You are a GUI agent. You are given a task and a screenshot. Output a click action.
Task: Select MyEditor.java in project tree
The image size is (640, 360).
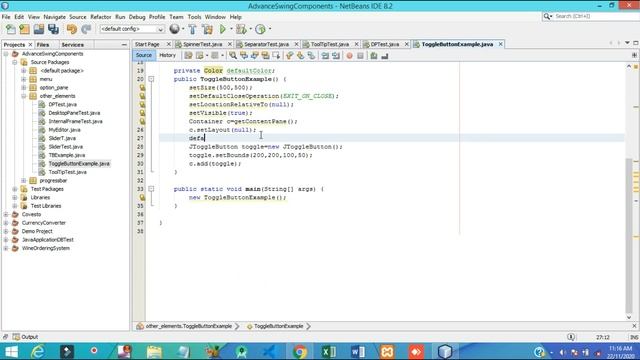[x=64, y=130]
